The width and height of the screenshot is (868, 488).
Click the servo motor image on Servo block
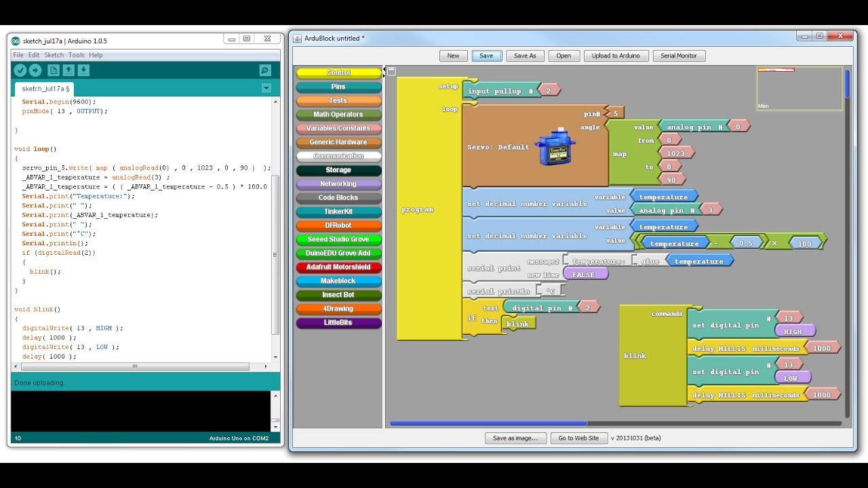555,148
